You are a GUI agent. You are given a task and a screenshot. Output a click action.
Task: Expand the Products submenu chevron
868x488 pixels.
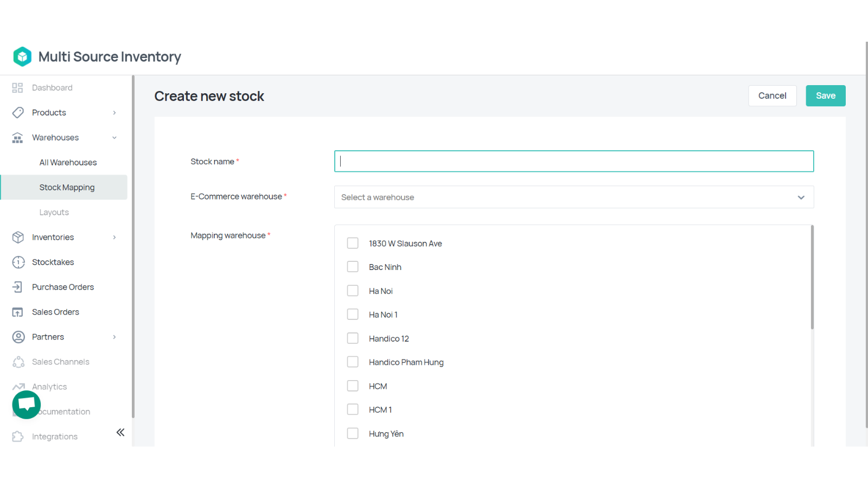coord(114,113)
